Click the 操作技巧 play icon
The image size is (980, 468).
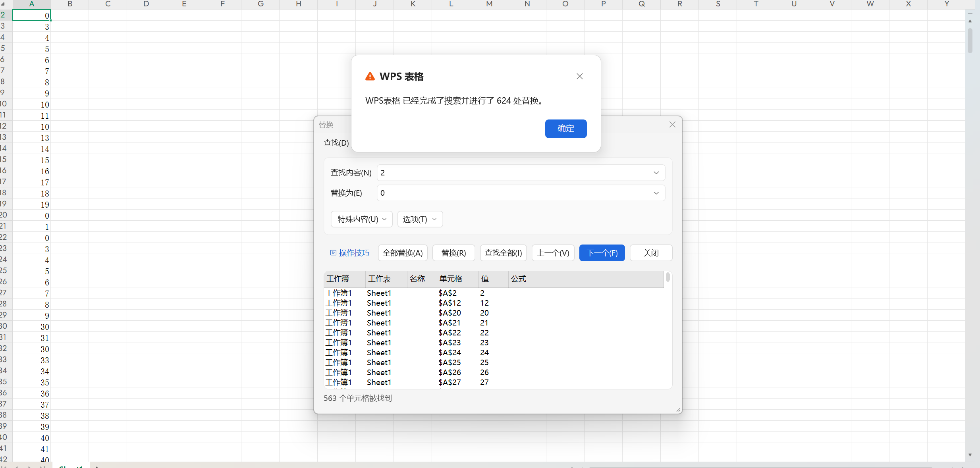point(333,253)
